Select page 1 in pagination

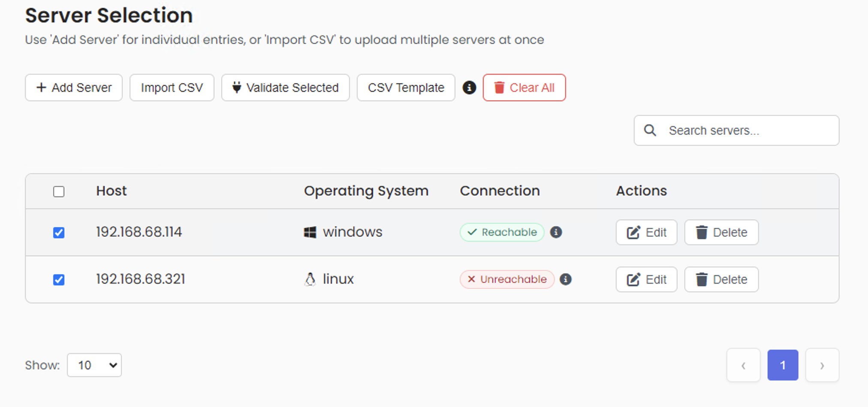click(x=783, y=365)
